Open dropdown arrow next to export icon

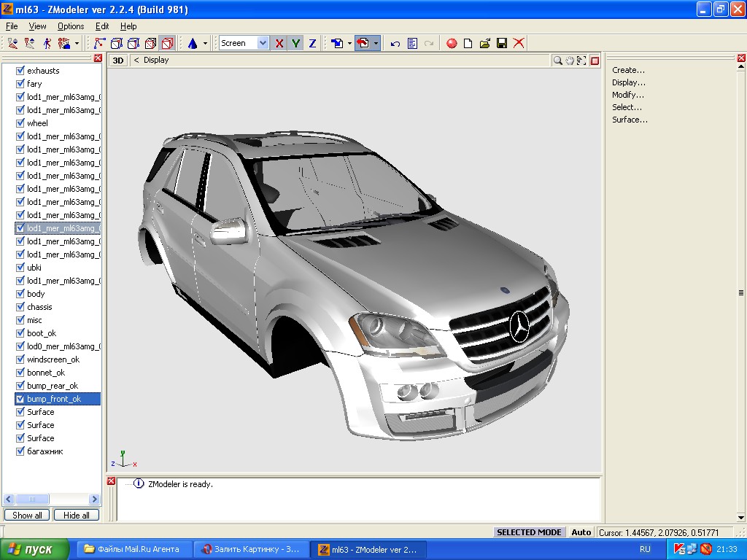point(376,43)
